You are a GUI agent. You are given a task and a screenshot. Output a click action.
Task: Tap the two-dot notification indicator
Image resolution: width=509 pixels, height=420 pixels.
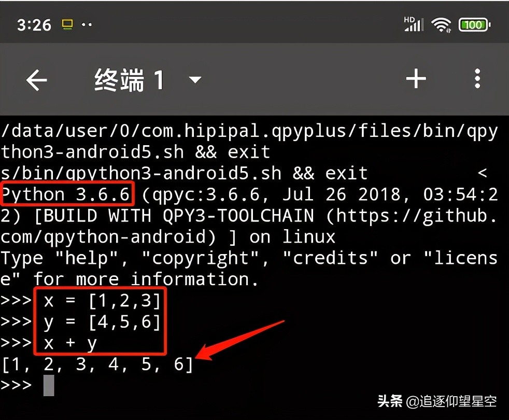click(x=87, y=24)
